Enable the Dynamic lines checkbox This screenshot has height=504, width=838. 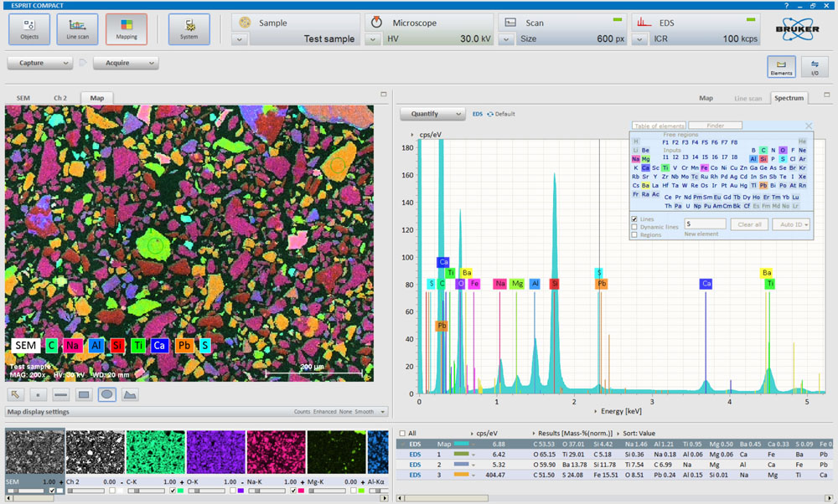[634, 227]
